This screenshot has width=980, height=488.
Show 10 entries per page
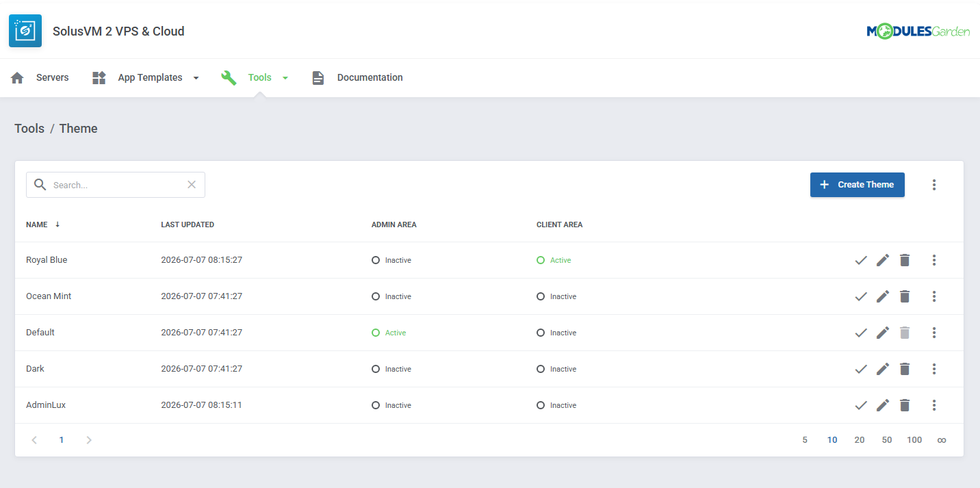(832, 440)
